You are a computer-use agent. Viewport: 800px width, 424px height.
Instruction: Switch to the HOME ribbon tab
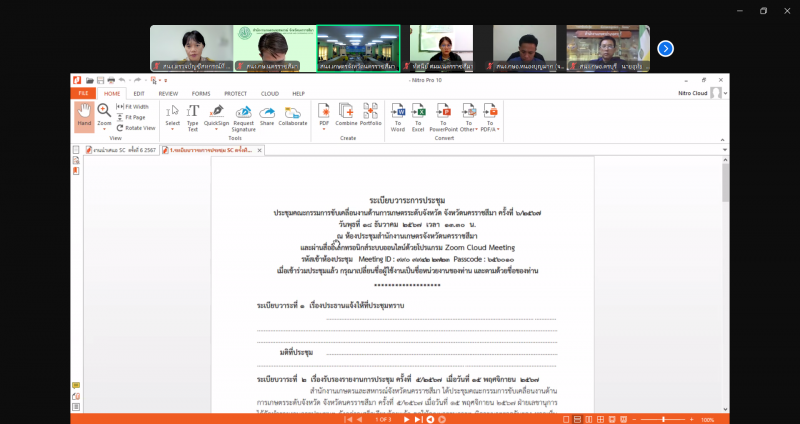pyautogui.click(x=112, y=94)
